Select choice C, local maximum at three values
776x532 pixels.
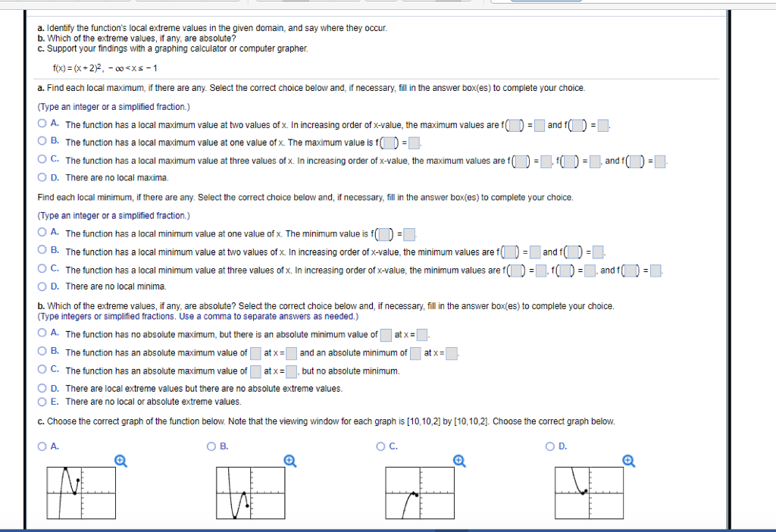pos(42,160)
